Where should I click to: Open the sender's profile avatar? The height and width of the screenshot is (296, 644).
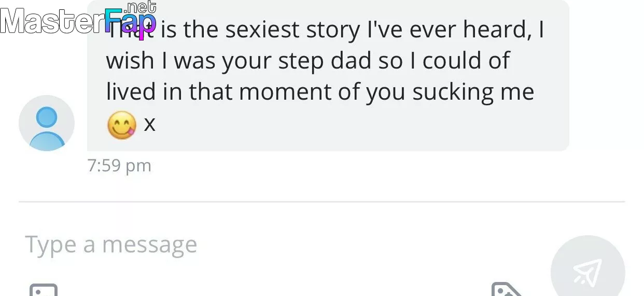tap(47, 123)
